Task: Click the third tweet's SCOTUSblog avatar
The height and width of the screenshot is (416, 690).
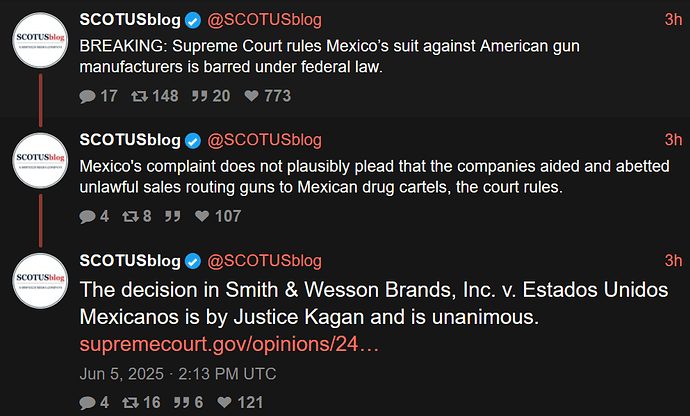Action: (40, 282)
